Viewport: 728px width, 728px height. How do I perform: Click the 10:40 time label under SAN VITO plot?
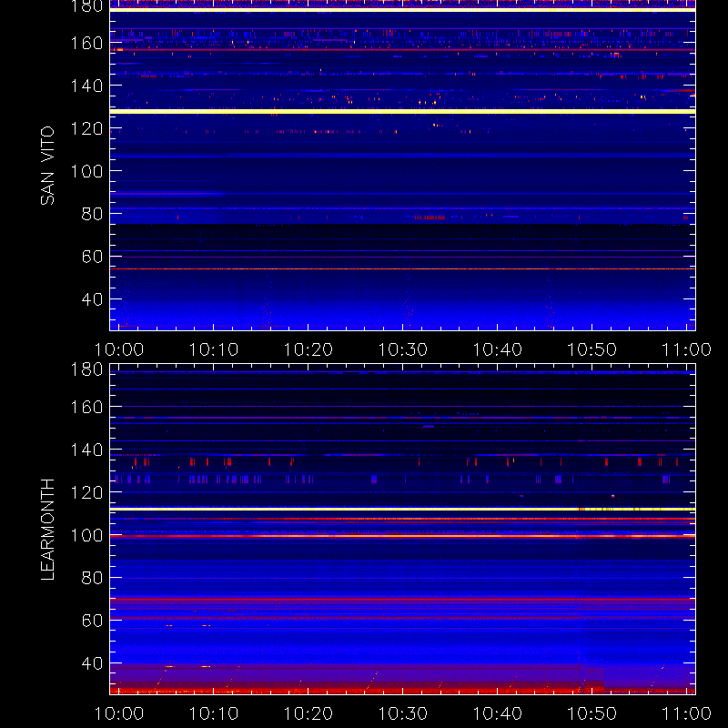[x=497, y=349]
